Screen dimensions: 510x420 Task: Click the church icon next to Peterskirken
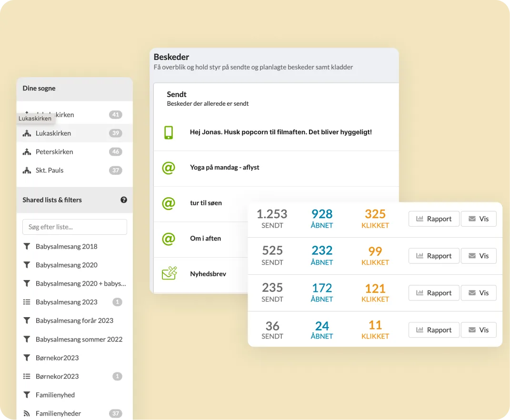(x=27, y=151)
